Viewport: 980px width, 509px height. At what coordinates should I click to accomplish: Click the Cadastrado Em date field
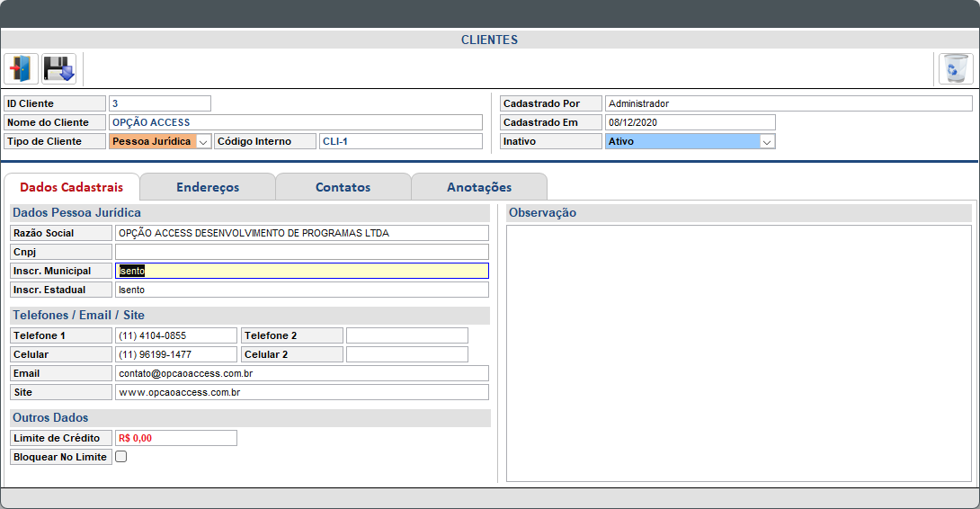click(690, 122)
